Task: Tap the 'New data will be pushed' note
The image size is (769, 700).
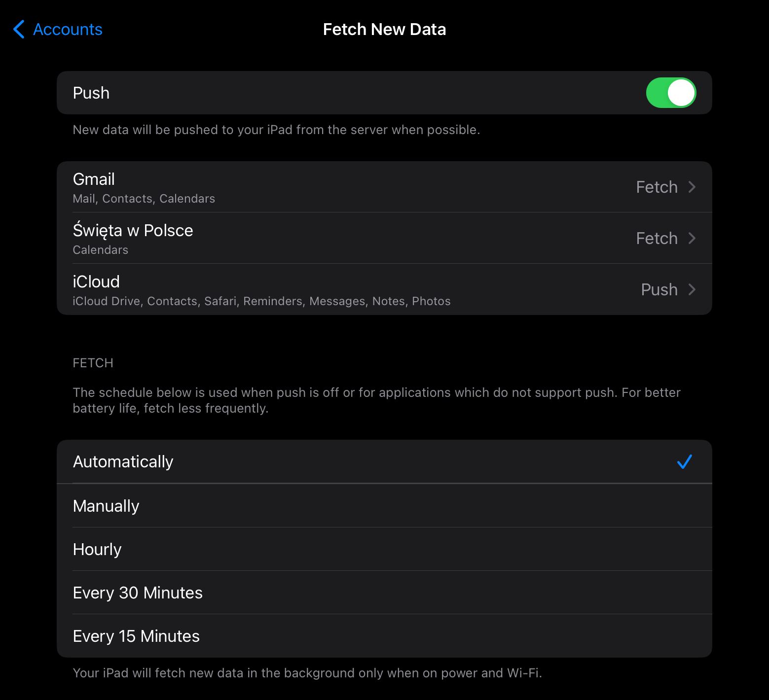Action: click(x=276, y=130)
